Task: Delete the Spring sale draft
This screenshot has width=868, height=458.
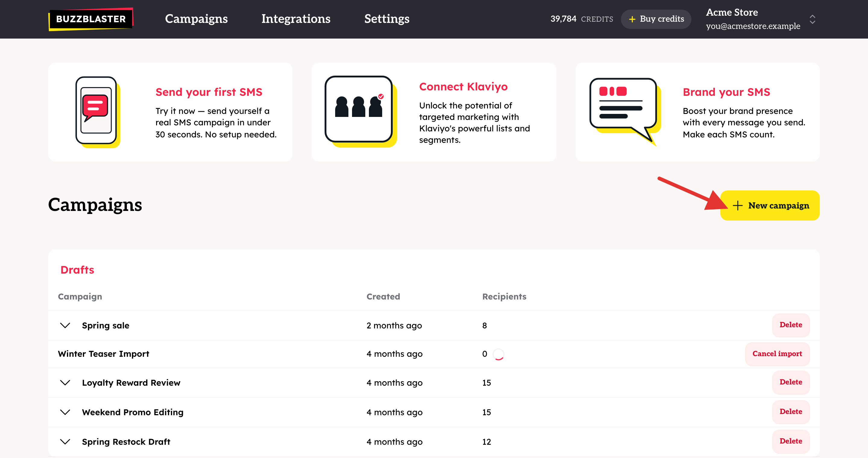Action: click(x=791, y=325)
